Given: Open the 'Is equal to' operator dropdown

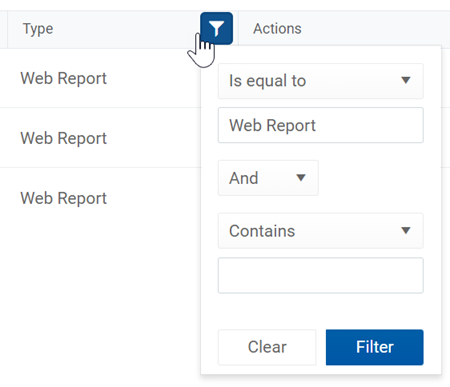Looking at the screenshot, I should 321,81.
